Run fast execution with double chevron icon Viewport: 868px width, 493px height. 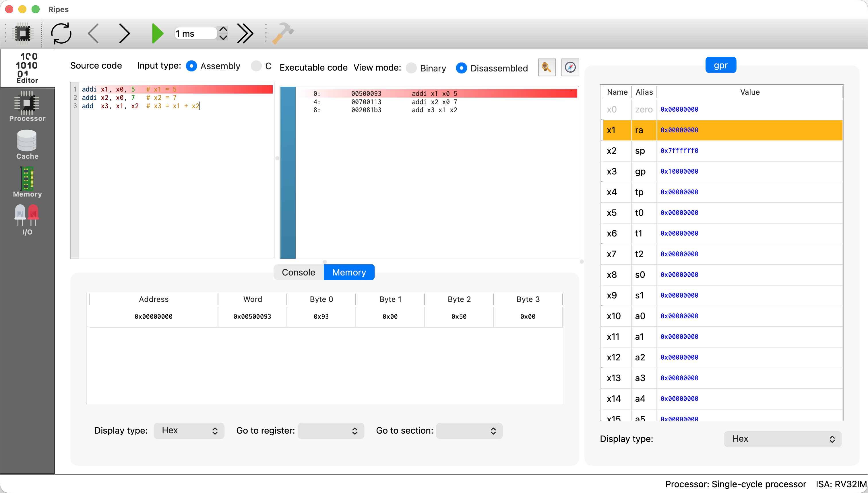[x=245, y=33]
